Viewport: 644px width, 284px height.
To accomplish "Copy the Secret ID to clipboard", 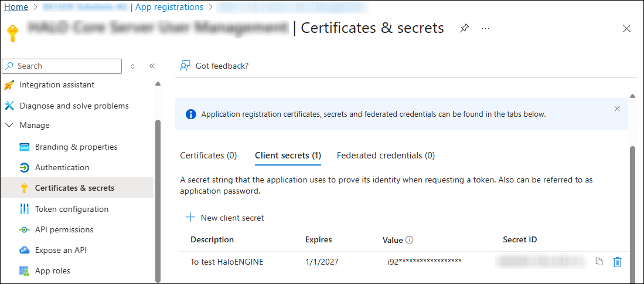I will (x=599, y=261).
